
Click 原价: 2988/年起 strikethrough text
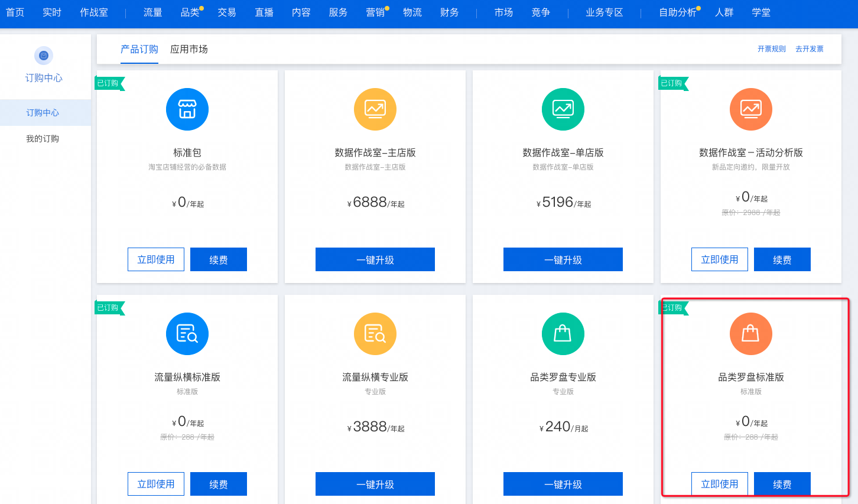click(x=751, y=213)
